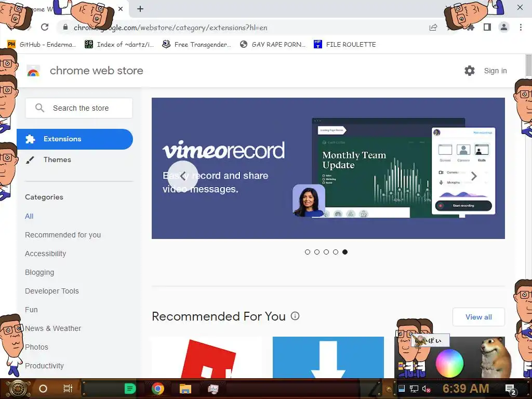This screenshot has height=399, width=532.
Task: Select the first carousel dot
Action: 308,252
